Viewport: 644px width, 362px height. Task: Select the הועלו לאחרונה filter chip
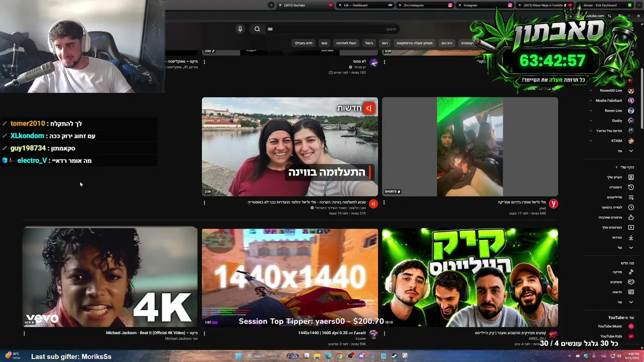point(346,43)
